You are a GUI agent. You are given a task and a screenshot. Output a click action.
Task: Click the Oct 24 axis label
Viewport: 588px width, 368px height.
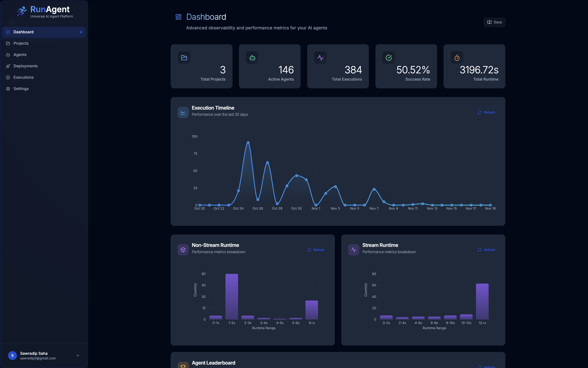pyautogui.click(x=238, y=209)
